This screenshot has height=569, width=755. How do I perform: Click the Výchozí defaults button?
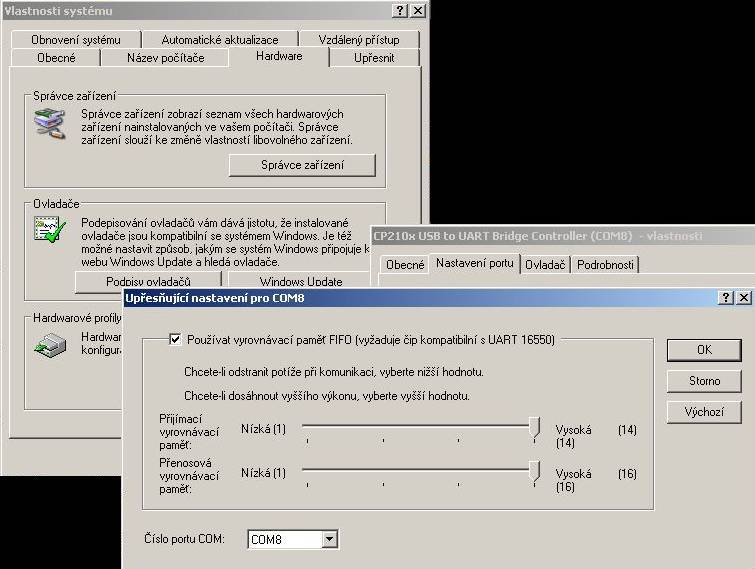[x=704, y=412]
